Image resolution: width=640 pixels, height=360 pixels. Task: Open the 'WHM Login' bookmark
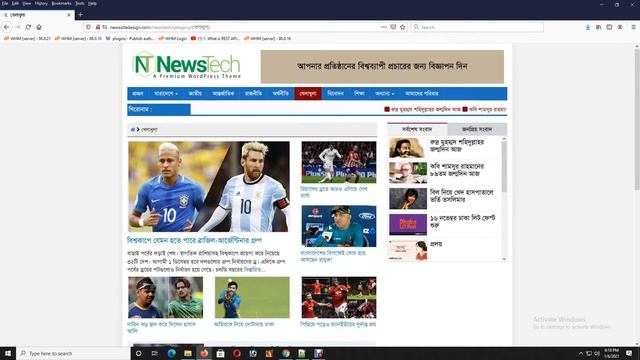[173, 38]
